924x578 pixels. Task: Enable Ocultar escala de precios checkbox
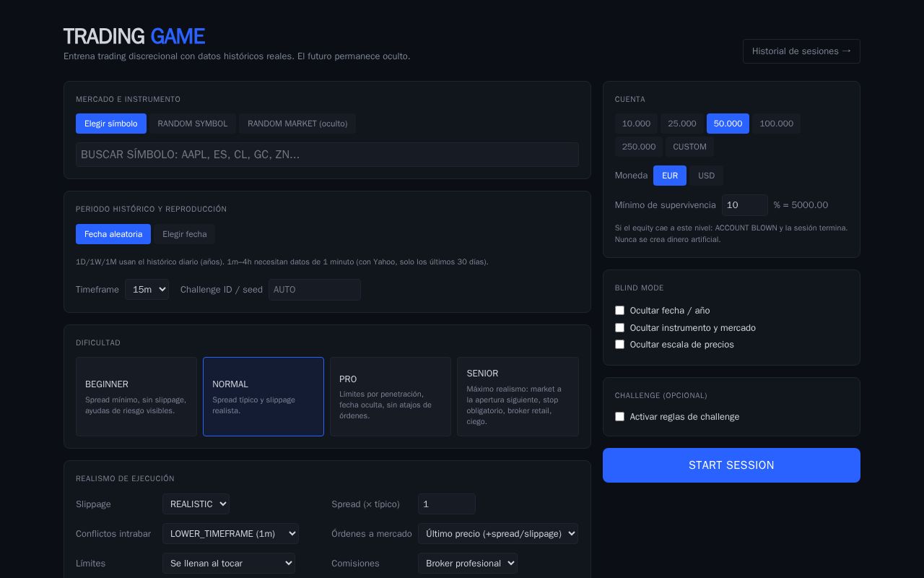[619, 345]
